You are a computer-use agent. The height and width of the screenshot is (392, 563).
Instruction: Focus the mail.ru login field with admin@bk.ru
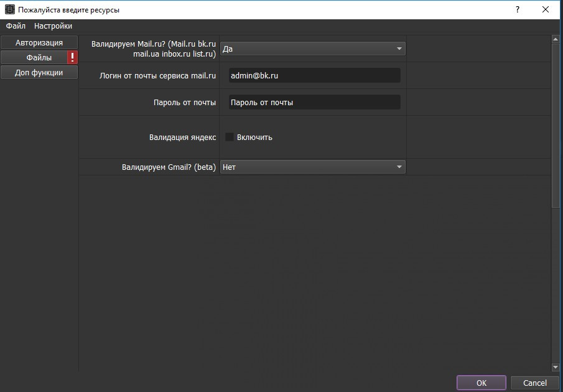coord(314,75)
